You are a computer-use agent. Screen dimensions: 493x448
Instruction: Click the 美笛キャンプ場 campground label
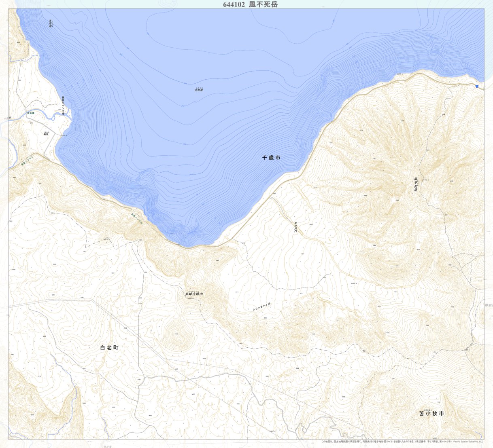click(63, 105)
